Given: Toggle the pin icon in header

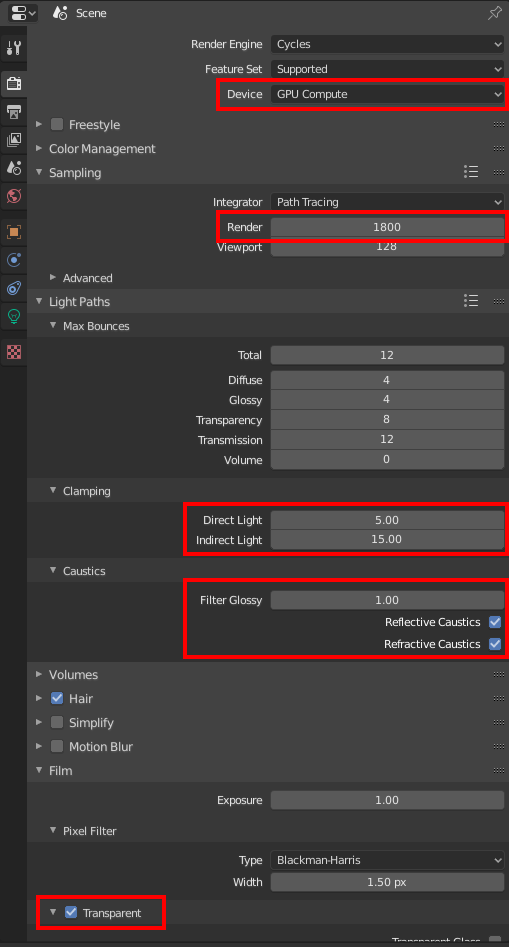Looking at the screenshot, I should click(x=494, y=13).
